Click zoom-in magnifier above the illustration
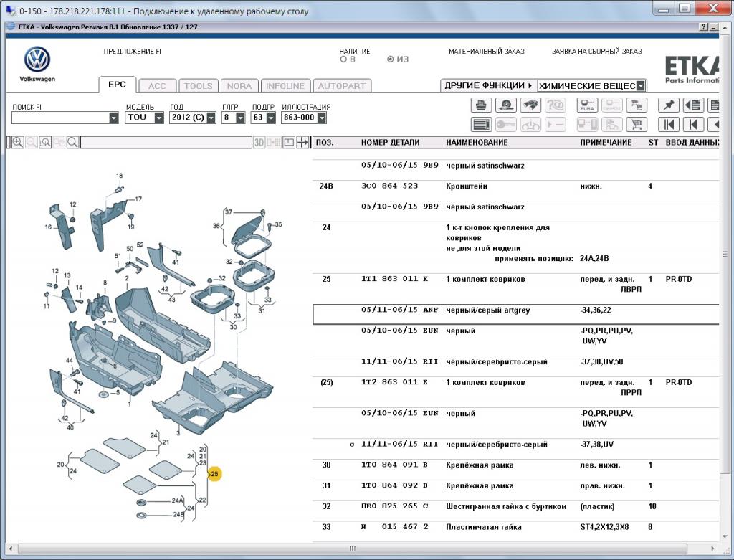Image resolution: width=734 pixels, height=560 pixels. tap(17, 143)
